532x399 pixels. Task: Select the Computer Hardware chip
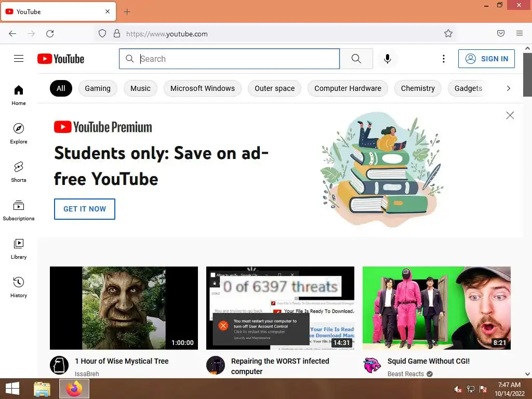pos(348,88)
